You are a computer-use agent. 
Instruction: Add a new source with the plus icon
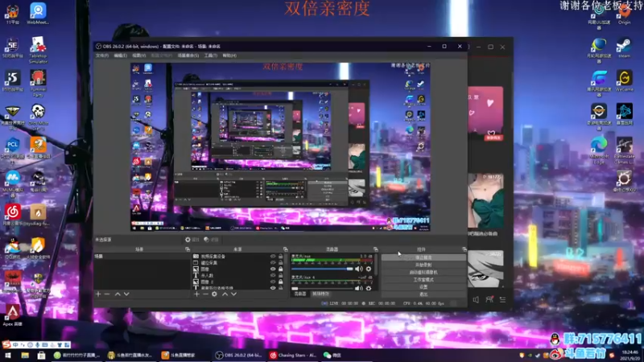tap(196, 294)
